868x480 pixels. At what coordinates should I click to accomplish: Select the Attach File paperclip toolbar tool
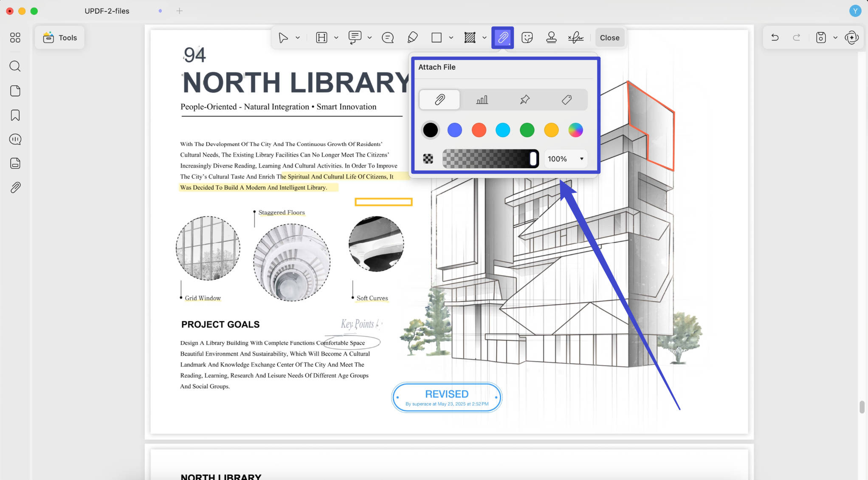point(502,38)
